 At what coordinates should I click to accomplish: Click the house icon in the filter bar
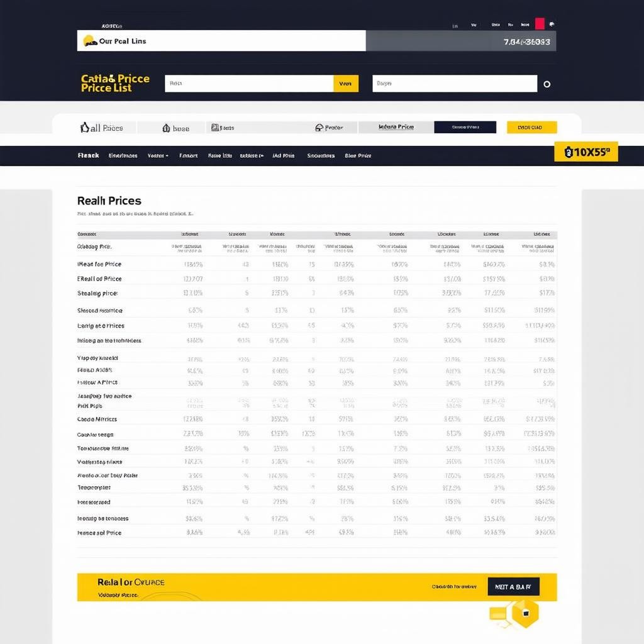pos(166,128)
